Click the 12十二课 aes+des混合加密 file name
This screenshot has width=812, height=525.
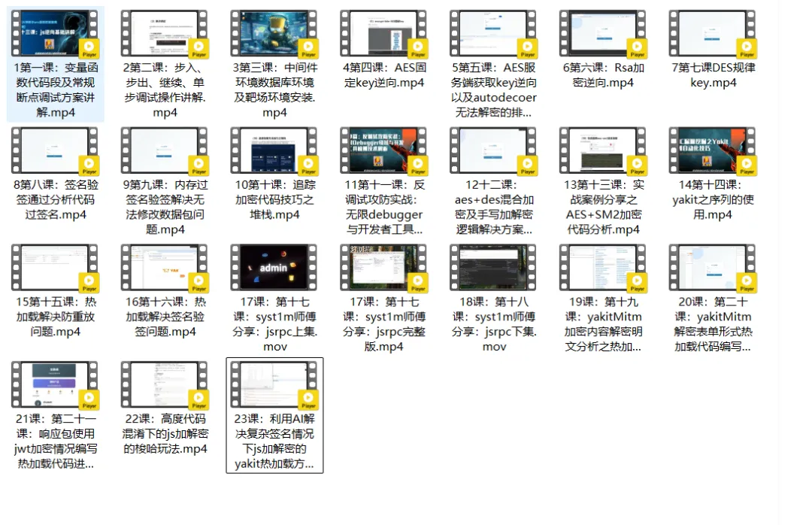pyautogui.click(x=493, y=207)
